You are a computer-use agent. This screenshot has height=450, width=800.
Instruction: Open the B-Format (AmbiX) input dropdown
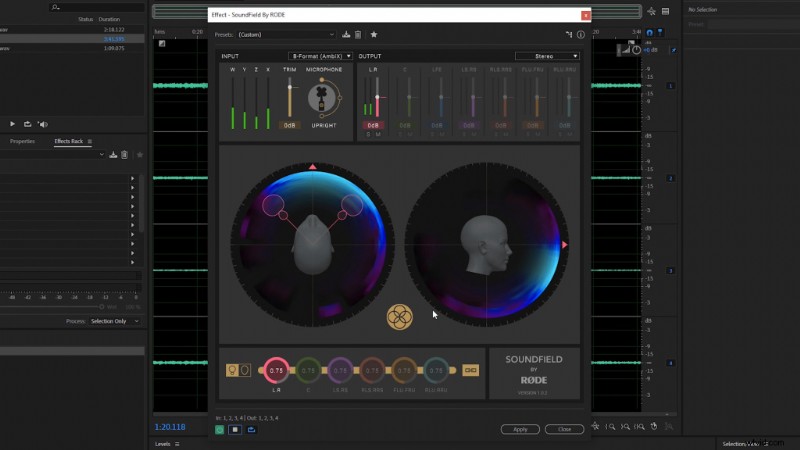(320, 56)
